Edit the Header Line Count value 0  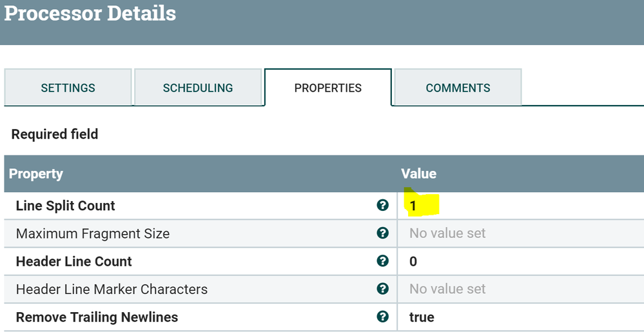413,262
